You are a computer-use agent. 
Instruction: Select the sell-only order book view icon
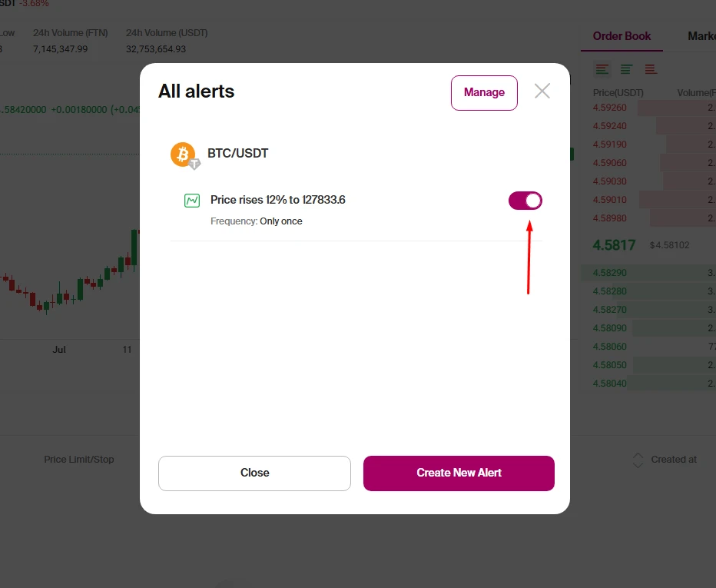[x=651, y=69]
